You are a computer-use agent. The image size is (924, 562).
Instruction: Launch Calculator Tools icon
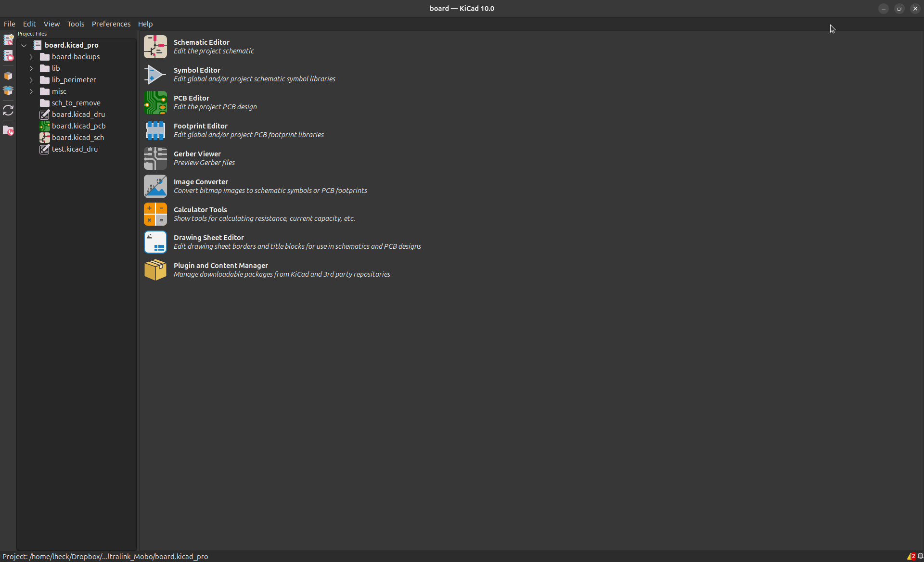(155, 214)
